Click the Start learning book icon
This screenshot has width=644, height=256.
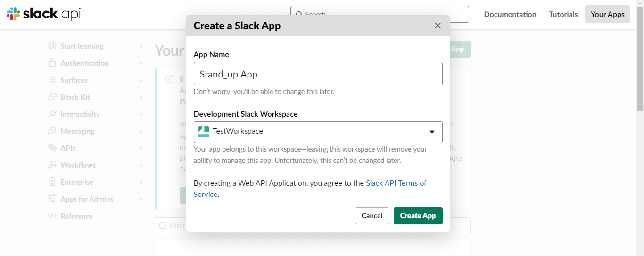(x=52, y=46)
